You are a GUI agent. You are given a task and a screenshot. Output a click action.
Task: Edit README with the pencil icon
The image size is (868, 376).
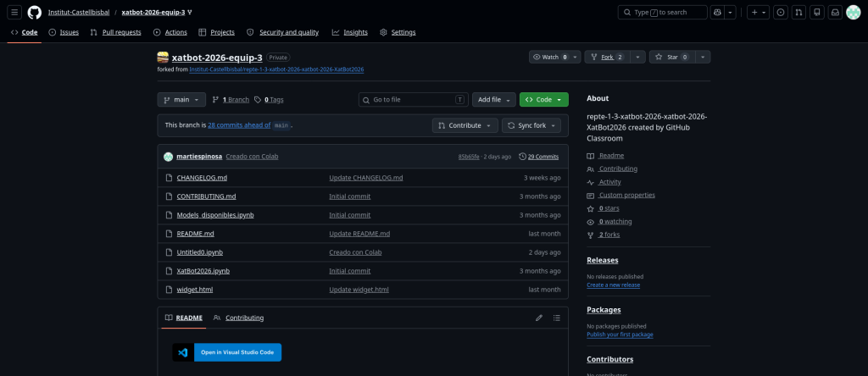538,318
